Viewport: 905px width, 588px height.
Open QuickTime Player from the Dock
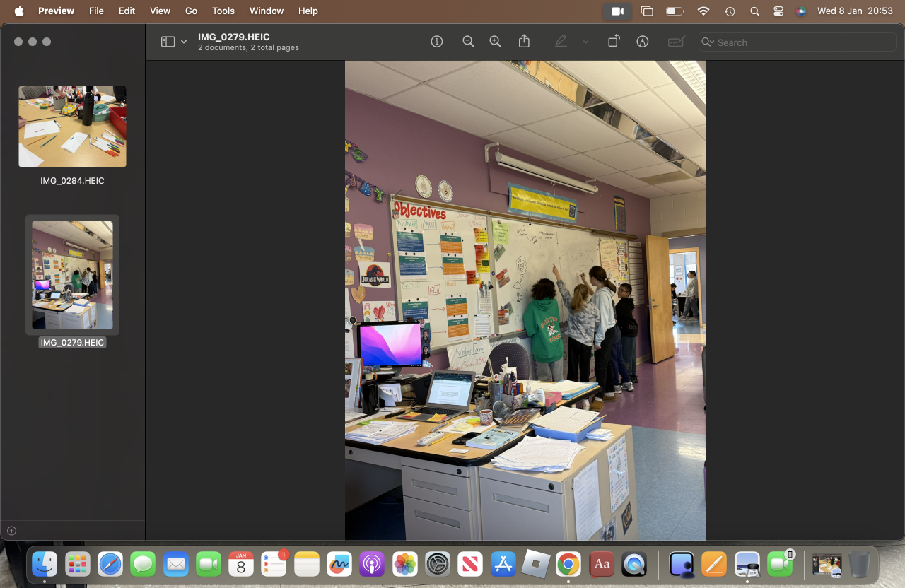[634, 564]
